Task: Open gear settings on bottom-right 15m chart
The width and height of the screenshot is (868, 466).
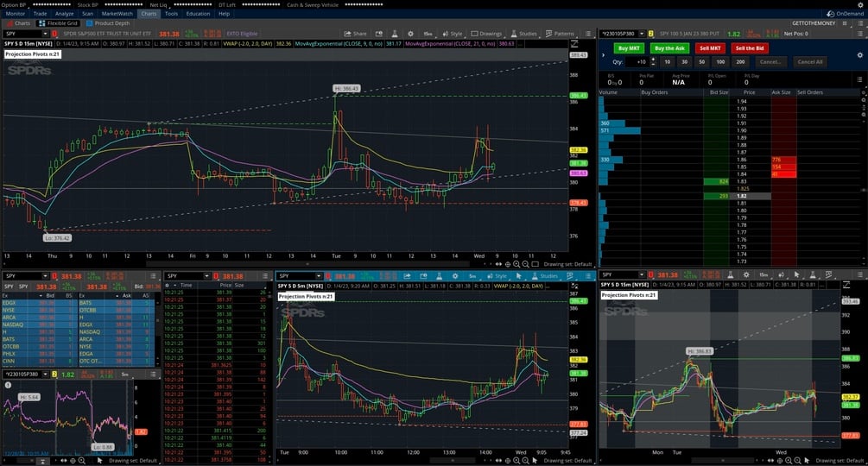Action: [746, 274]
